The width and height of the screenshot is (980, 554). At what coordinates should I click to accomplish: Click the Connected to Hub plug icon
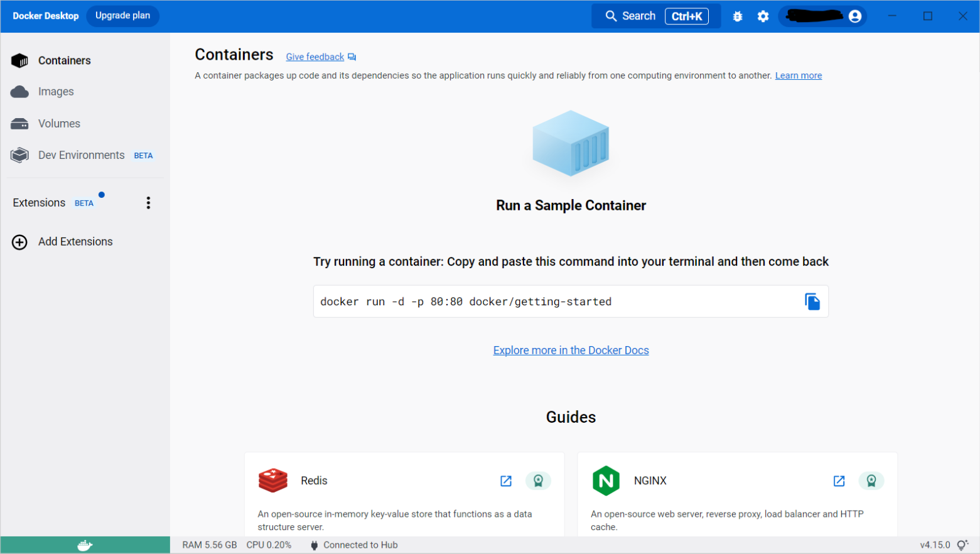coord(315,545)
